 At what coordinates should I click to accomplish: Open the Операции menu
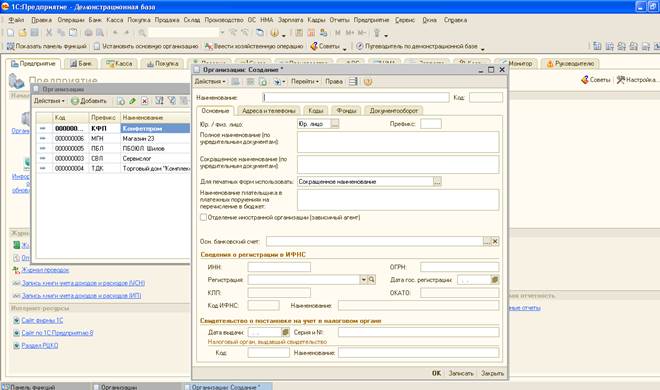point(71,20)
